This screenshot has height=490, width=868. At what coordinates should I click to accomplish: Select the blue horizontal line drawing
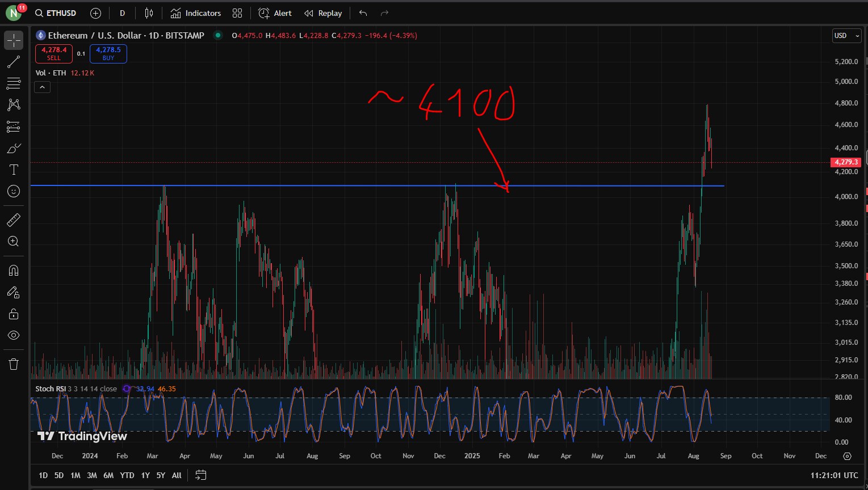pos(377,185)
